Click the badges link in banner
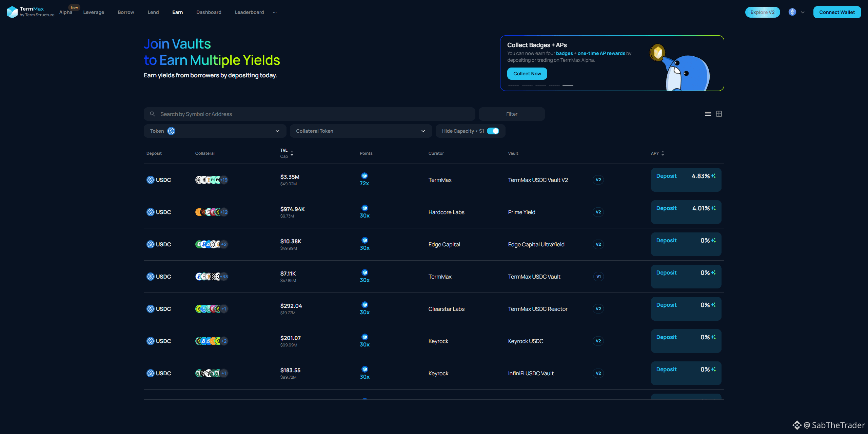The height and width of the screenshot is (434, 868). pyautogui.click(x=564, y=53)
